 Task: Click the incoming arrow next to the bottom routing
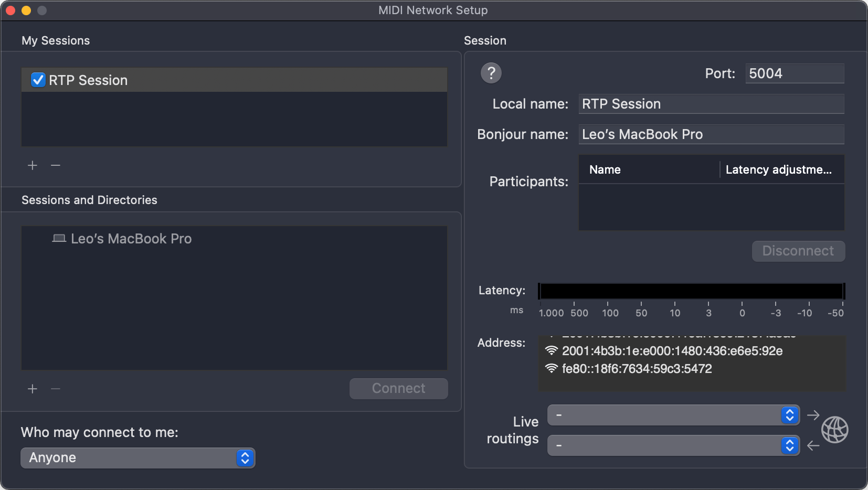[813, 445]
